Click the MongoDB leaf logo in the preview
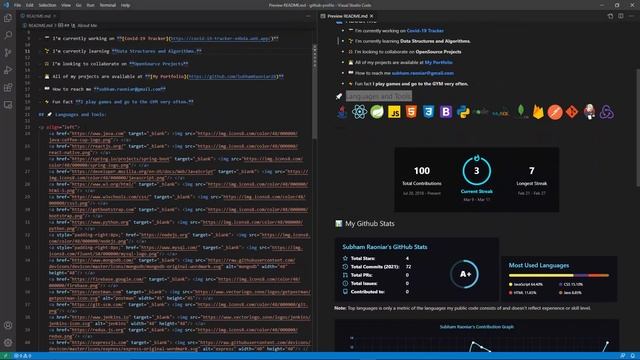The height and width of the screenshot is (360, 640). pyautogui.click(x=521, y=111)
